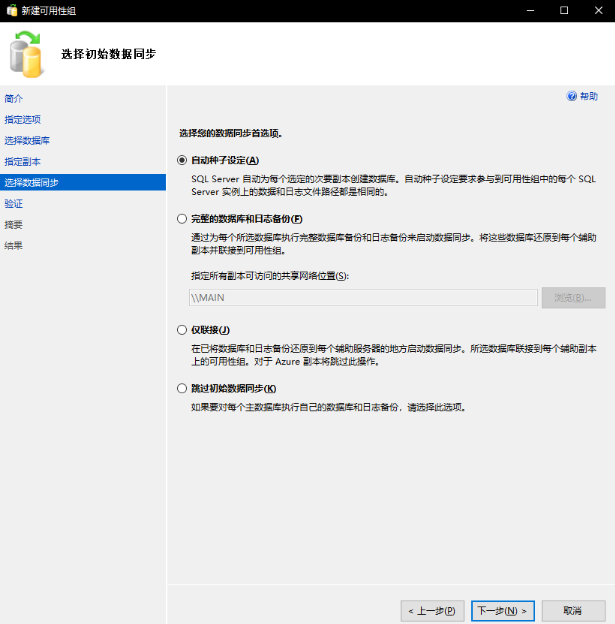Choose the 跳过初始数据同步 radio option
615x624 pixels.
pyautogui.click(x=181, y=388)
